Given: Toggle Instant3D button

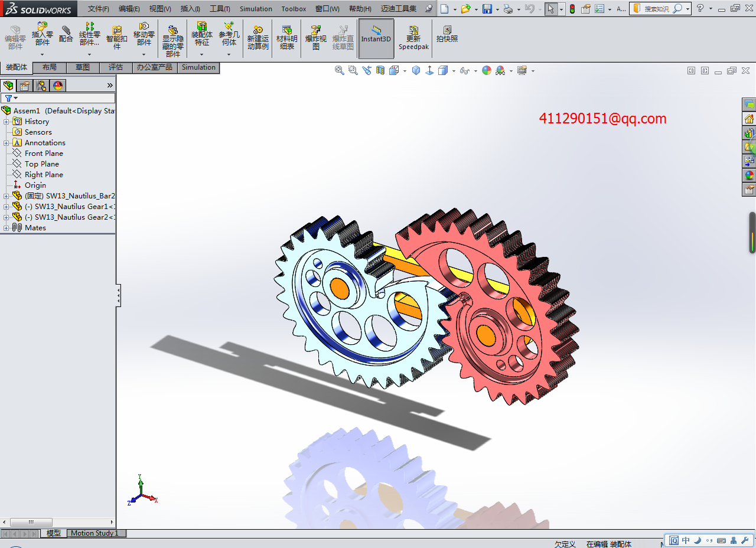Looking at the screenshot, I should tap(376, 39).
